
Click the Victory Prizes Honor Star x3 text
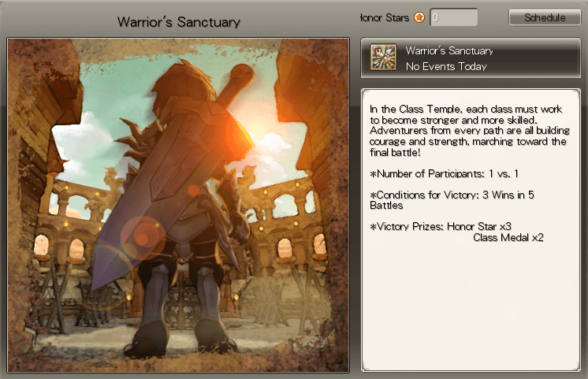pyautogui.click(x=441, y=226)
